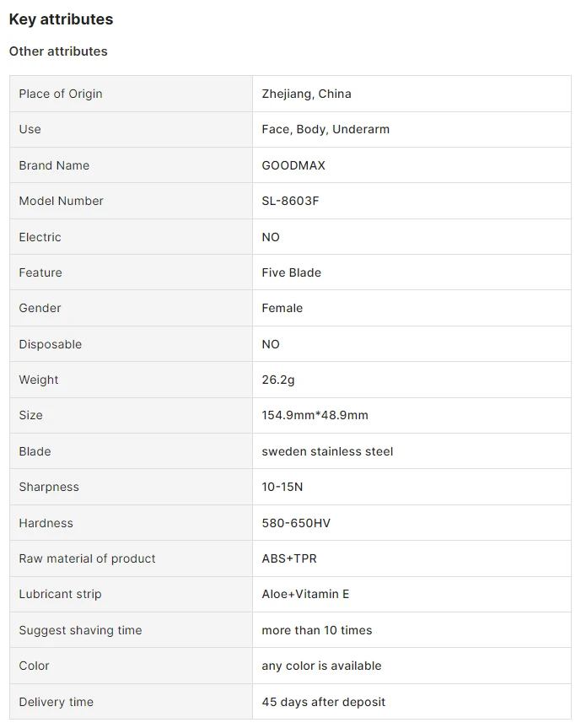Select the 154.9mm*48.9mm size value
581x728 pixels.
pos(315,415)
